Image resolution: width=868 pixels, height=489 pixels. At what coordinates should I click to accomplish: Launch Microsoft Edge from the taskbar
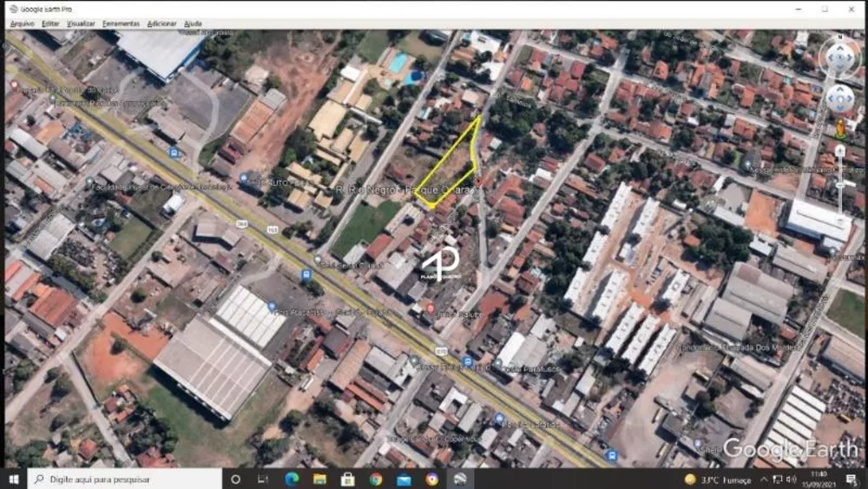click(x=292, y=479)
